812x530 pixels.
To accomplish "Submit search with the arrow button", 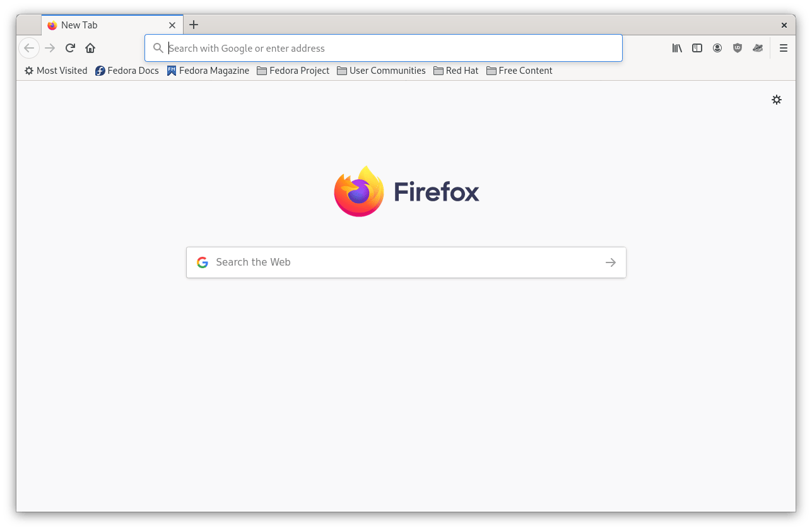I will tap(611, 262).
